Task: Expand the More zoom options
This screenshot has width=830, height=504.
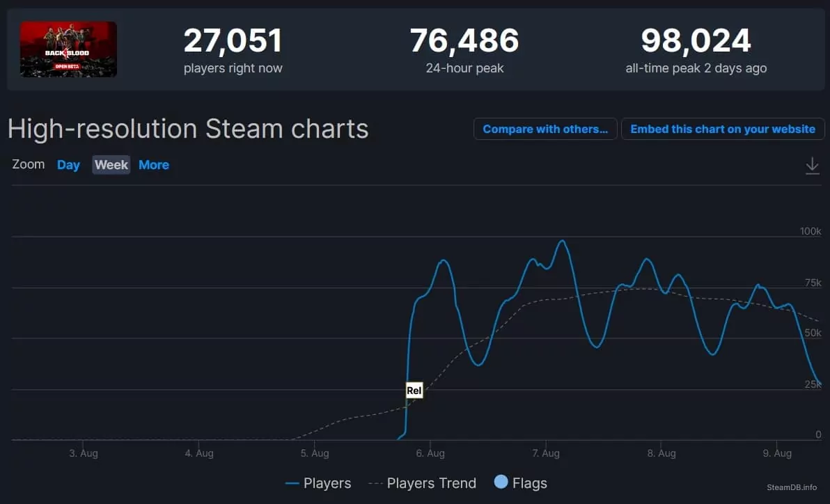Action: tap(154, 165)
